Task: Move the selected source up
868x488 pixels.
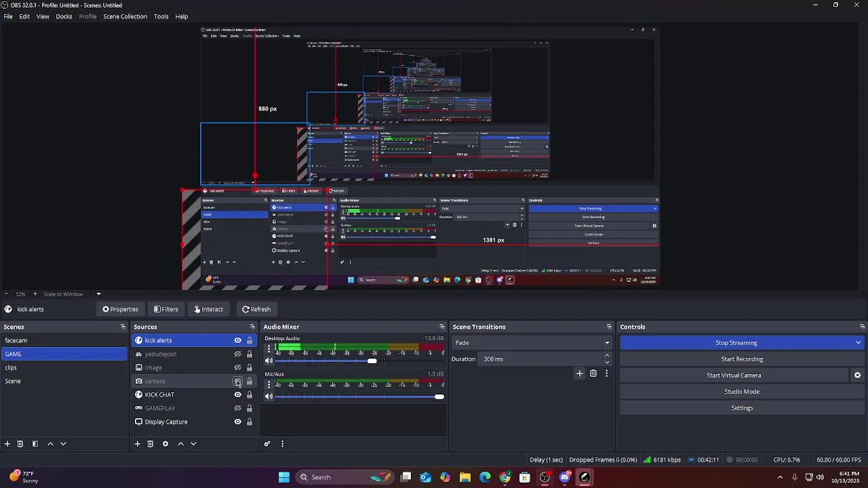Action: tap(180, 444)
